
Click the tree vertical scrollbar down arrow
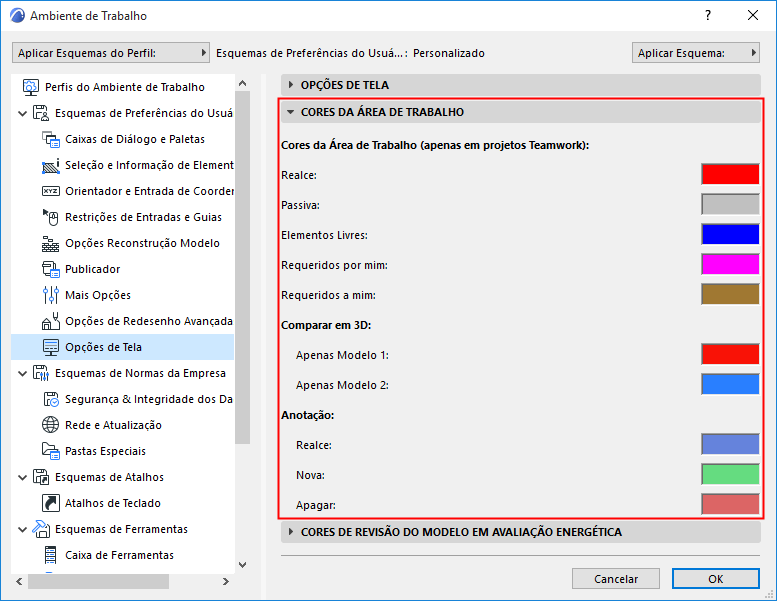[x=242, y=565]
